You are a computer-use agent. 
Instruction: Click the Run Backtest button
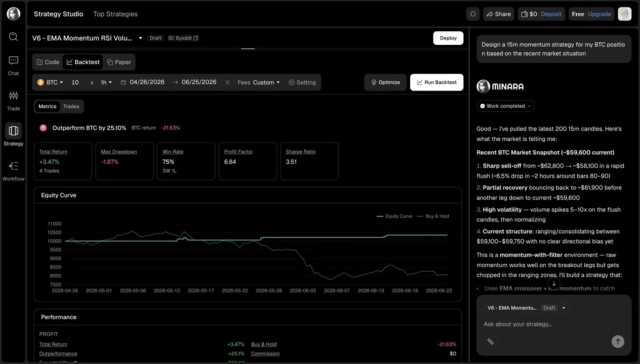[436, 82]
